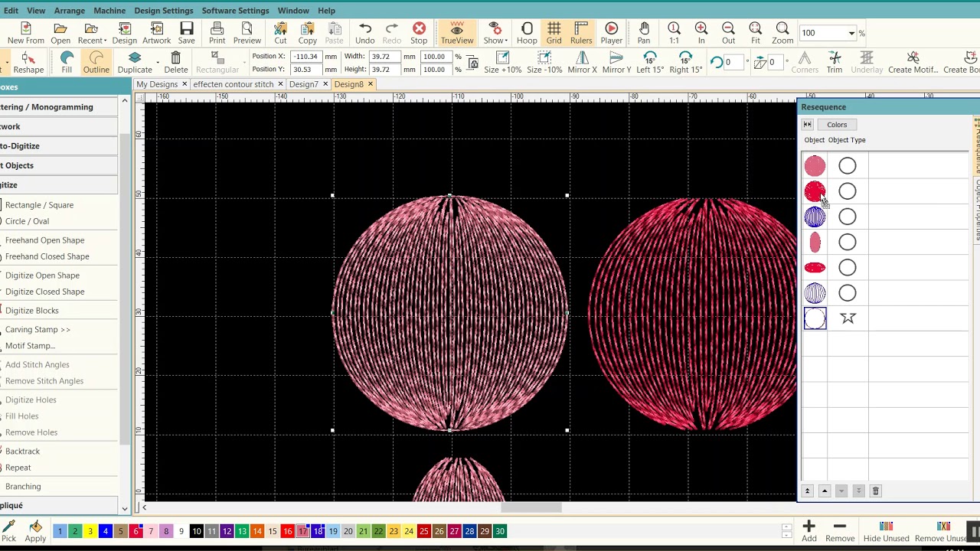Set zoom to 1:1

674,33
